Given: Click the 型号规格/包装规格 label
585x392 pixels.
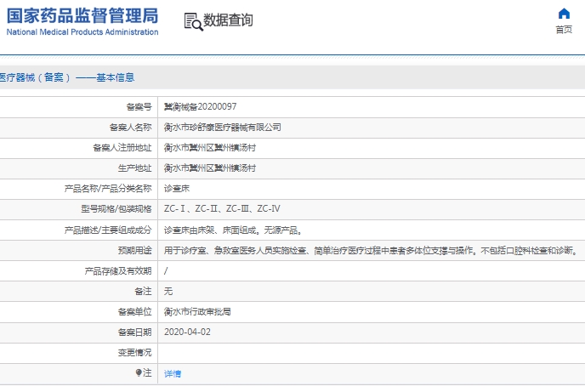Looking at the screenshot, I should [x=116, y=209].
